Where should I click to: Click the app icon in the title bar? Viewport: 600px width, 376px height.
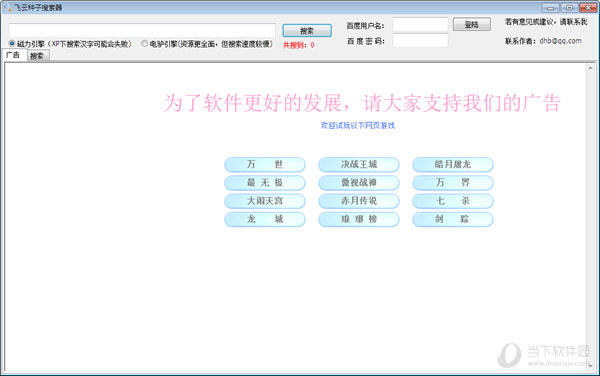point(7,7)
